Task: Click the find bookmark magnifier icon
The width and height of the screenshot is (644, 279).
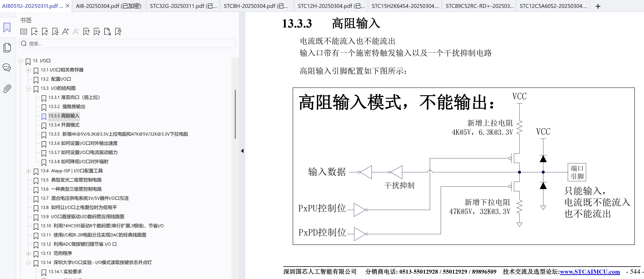Action: [x=55, y=32]
